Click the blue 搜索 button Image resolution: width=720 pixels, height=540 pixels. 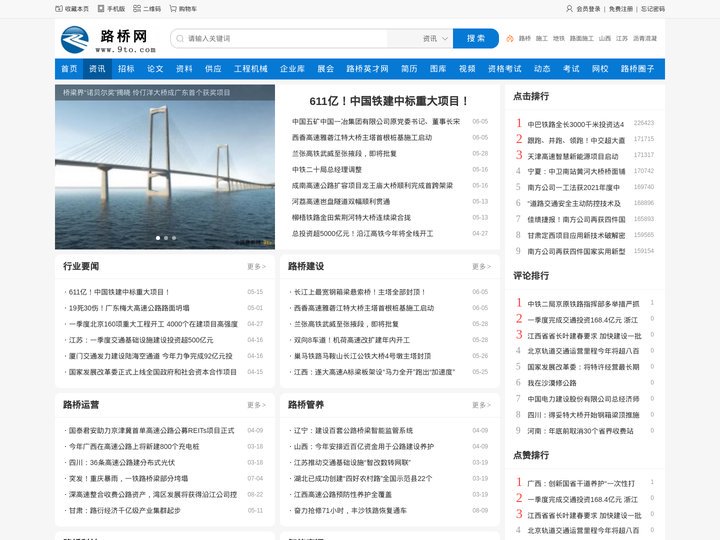pos(476,39)
